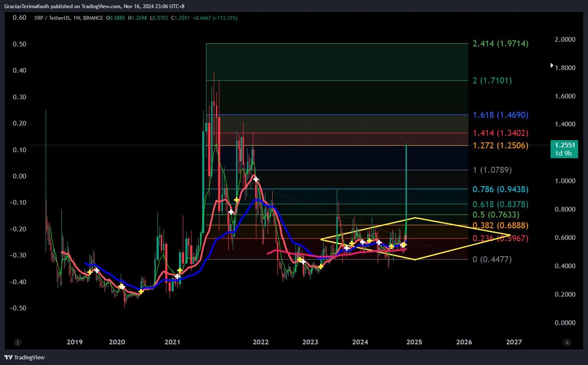The image size is (588, 365).
Task: Click 2026 on the time axis
Action: point(464,342)
